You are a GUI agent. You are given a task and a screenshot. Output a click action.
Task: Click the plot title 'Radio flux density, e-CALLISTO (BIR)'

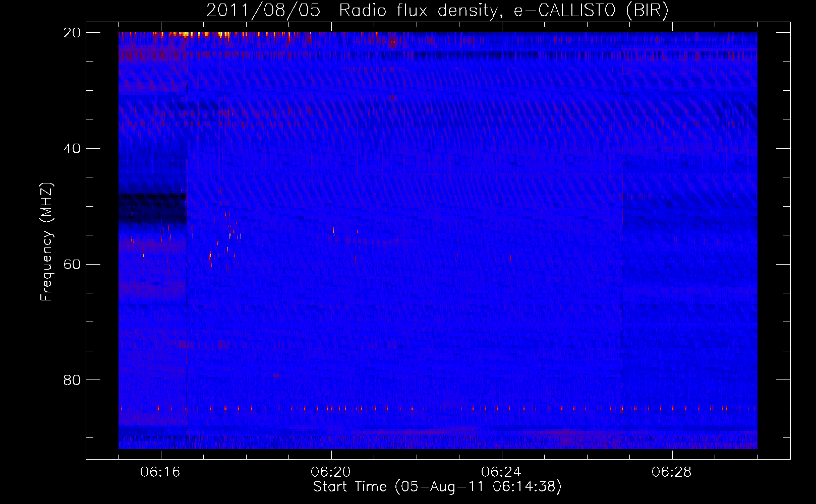503,11
